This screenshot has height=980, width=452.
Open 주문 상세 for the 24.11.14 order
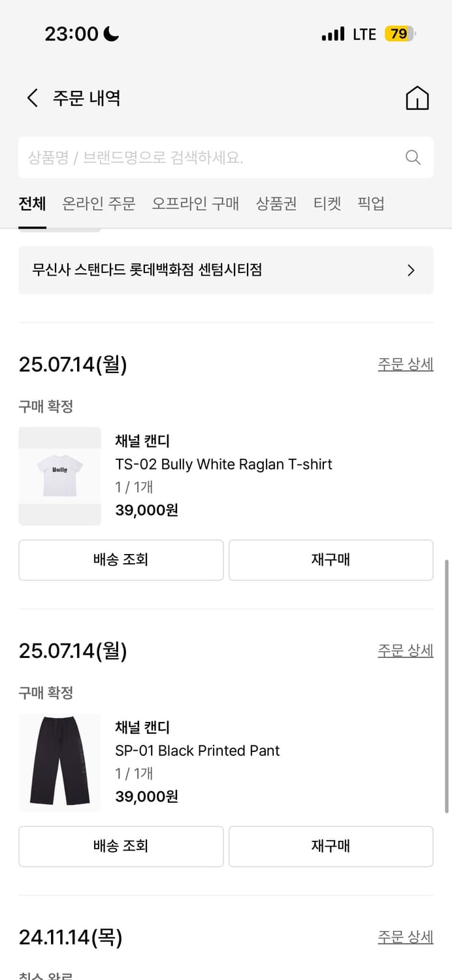coord(405,936)
